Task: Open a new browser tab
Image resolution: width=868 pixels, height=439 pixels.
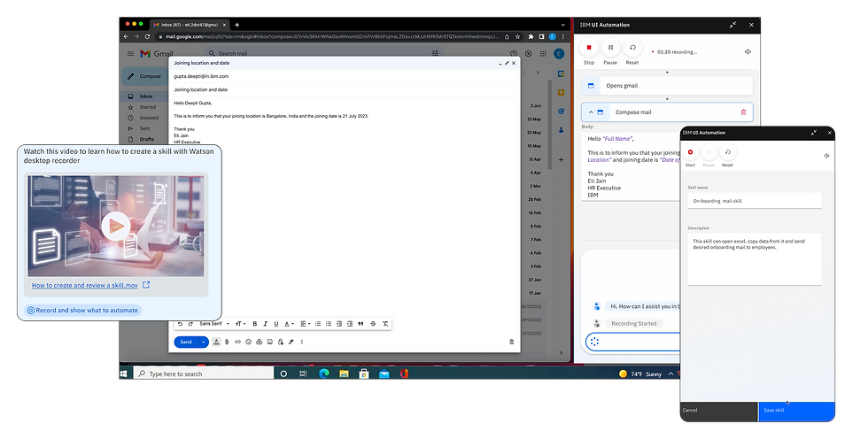Action: coord(237,25)
